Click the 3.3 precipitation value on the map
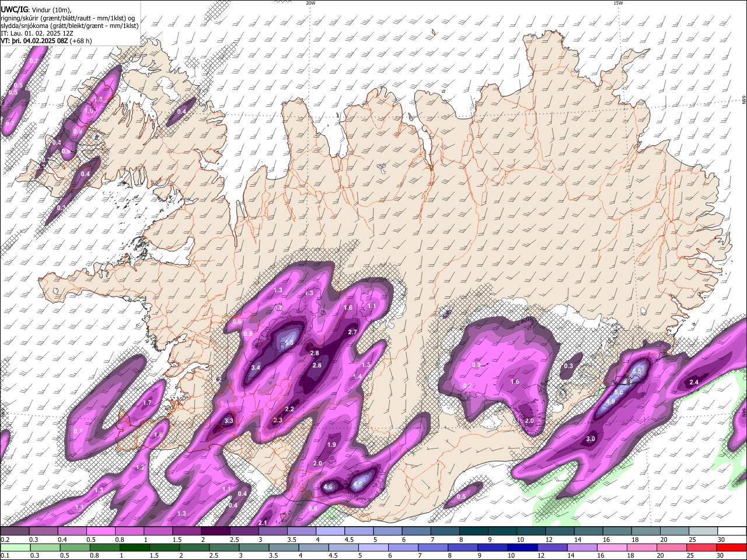 229,421
